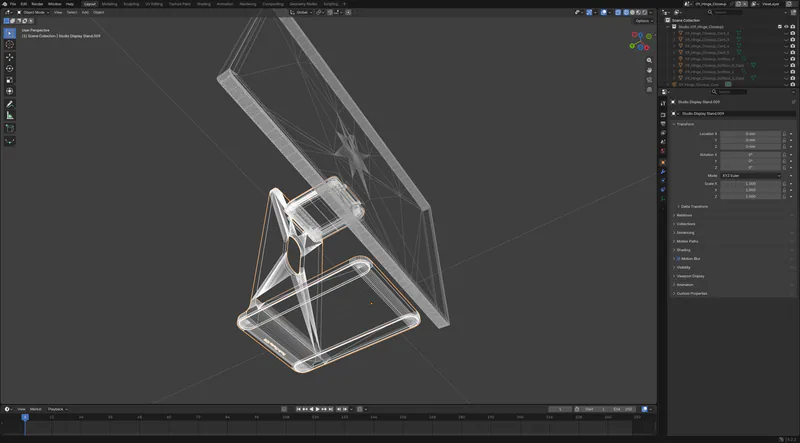Open the Output properties tab

click(663, 124)
